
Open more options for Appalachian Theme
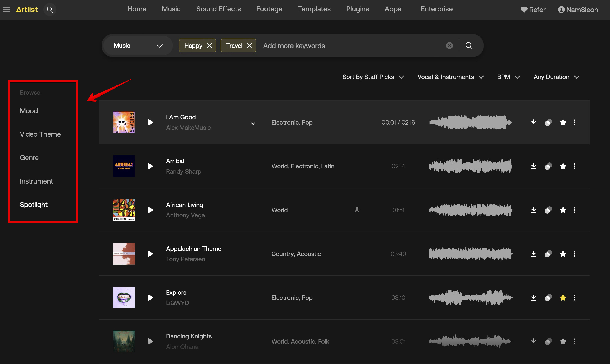[x=574, y=254]
